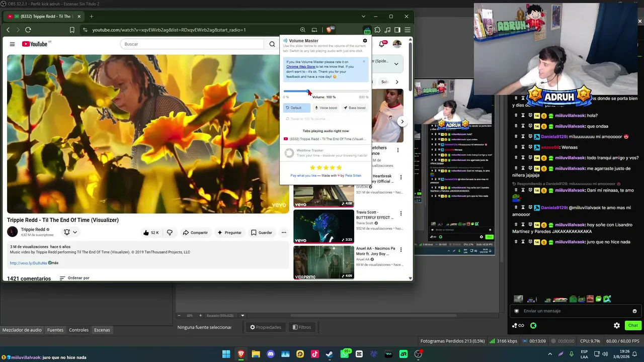Viewport: 644px width, 362px height.
Task: Go back in the browser
Action: click(8, 30)
